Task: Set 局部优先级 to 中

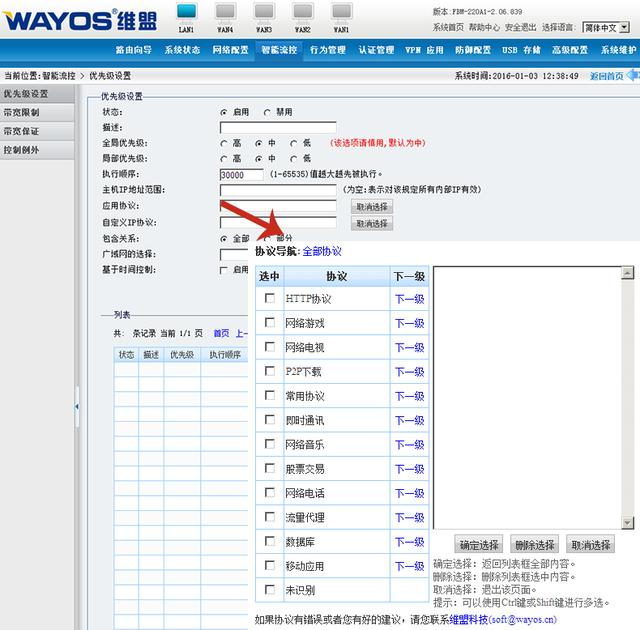Action: [258, 159]
